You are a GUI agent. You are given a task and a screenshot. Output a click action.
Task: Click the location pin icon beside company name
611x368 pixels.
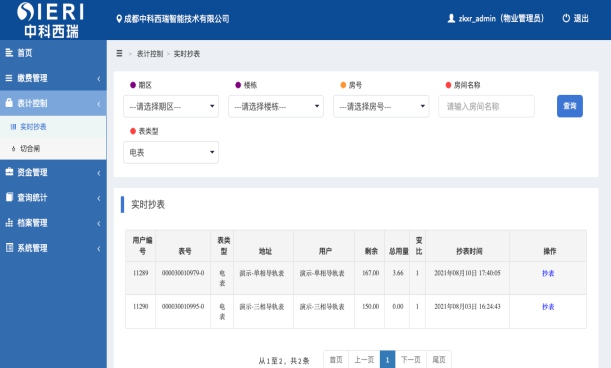119,19
